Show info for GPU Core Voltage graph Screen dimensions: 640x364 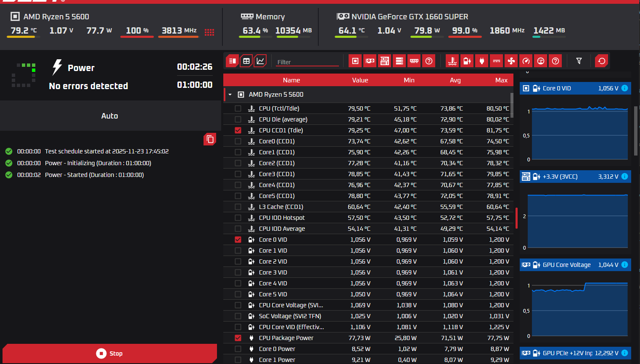[624, 264]
